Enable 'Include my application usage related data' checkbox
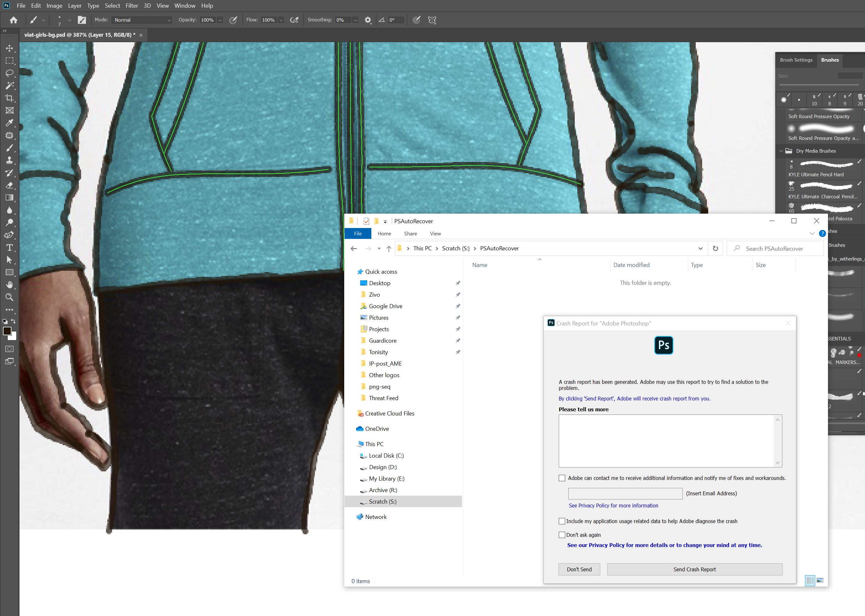 (562, 521)
